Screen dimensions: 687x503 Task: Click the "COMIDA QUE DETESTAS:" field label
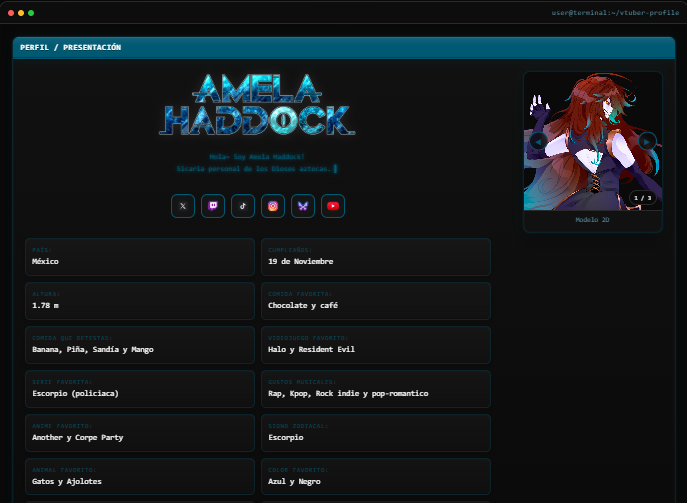pyautogui.click(x=72, y=338)
